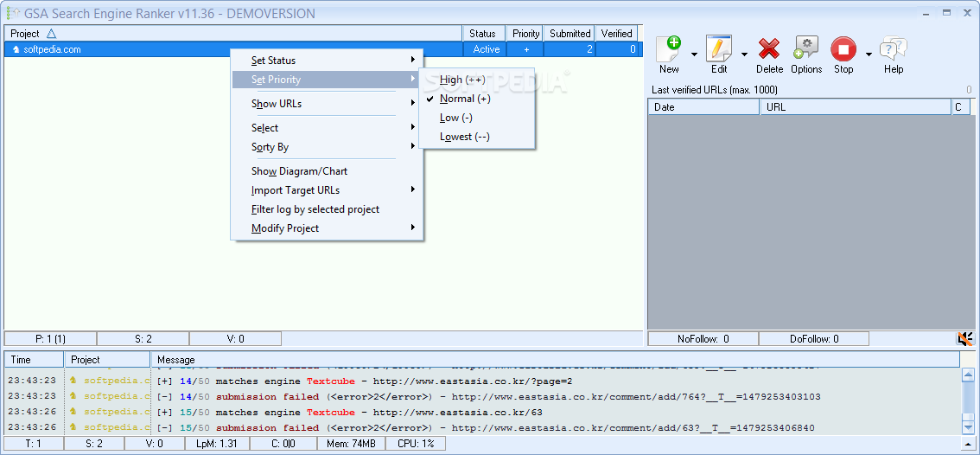This screenshot has height=455, width=980.
Task: Click the NoFollow: 0 counter
Action: coord(703,338)
